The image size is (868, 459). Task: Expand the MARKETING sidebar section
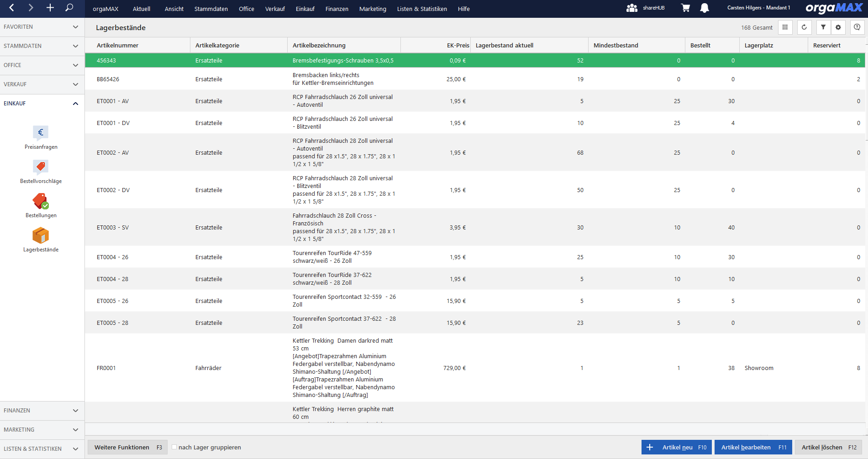pos(42,430)
